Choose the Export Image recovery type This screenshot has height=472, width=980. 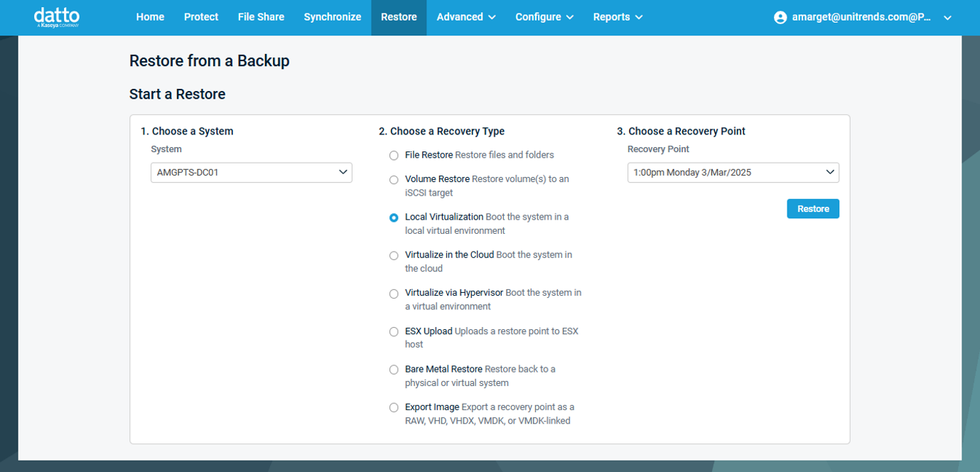tap(394, 407)
